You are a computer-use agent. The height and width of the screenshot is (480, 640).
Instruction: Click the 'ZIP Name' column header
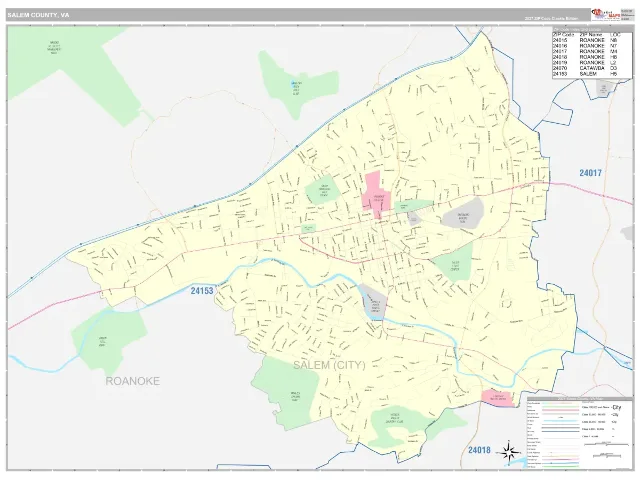point(591,35)
